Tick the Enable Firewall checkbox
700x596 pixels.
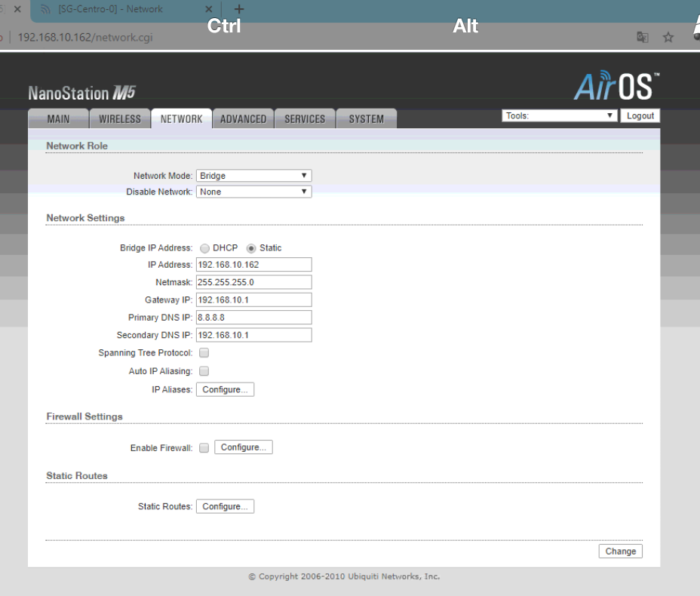click(x=204, y=448)
